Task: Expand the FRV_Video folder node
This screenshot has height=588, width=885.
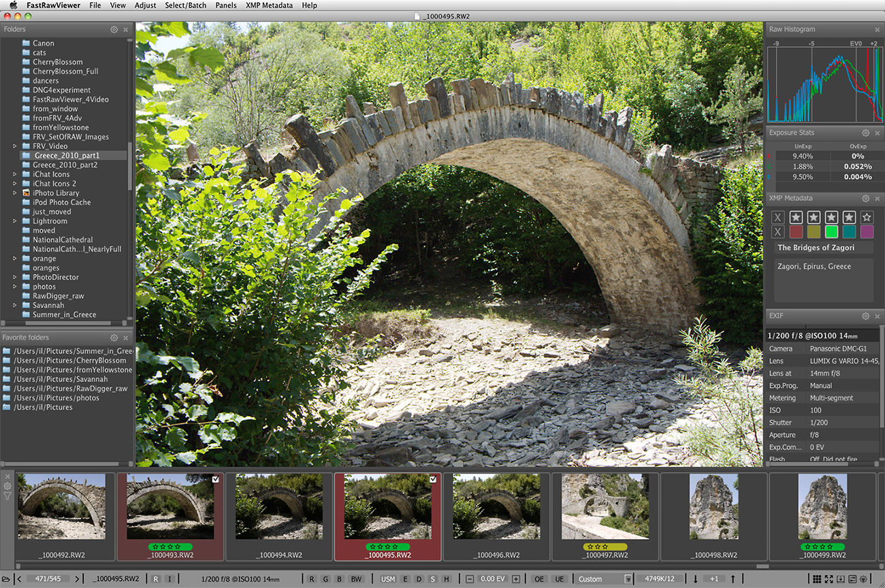Action: (15, 146)
